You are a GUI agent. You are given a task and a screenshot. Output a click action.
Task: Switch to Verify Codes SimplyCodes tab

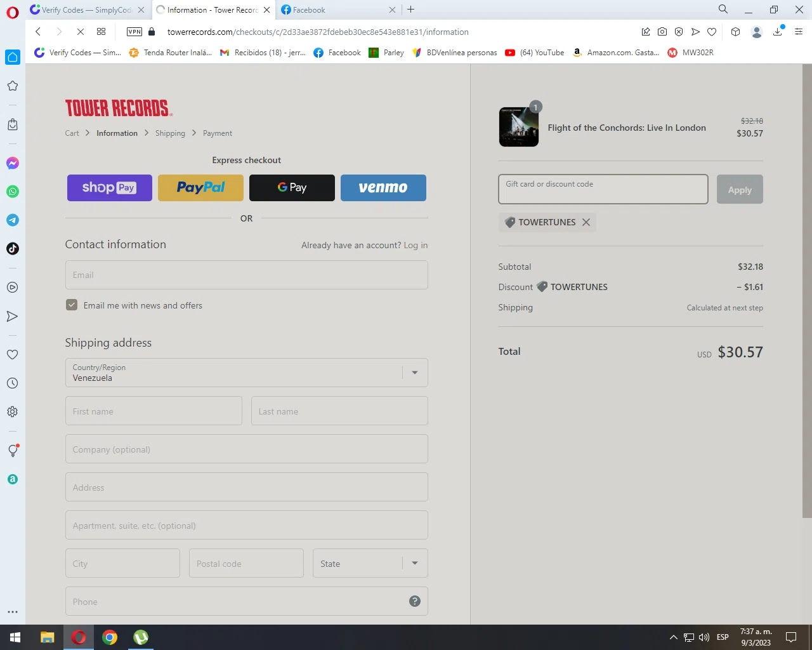click(88, 10)
